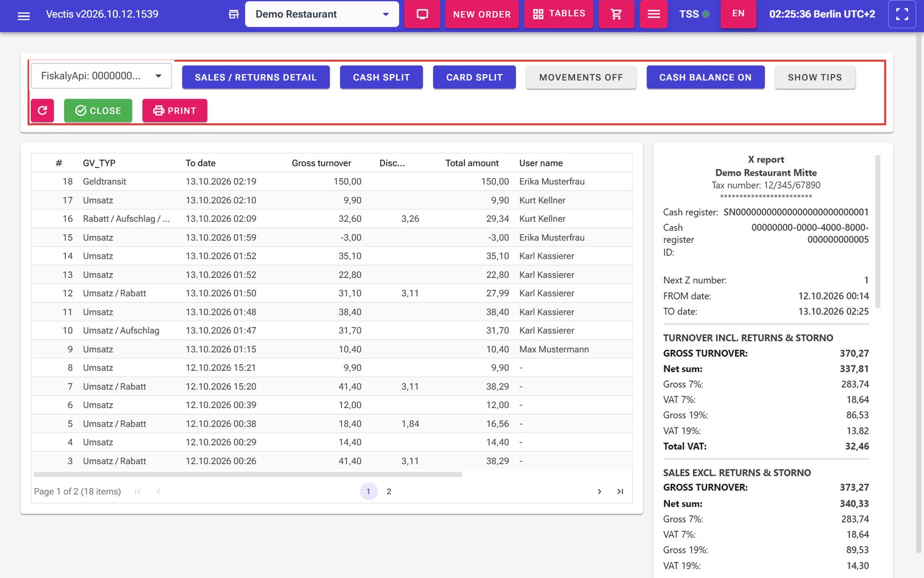Click the User name column header
The width and height of the screenshot is (924, 578).
tap(541, 163)
